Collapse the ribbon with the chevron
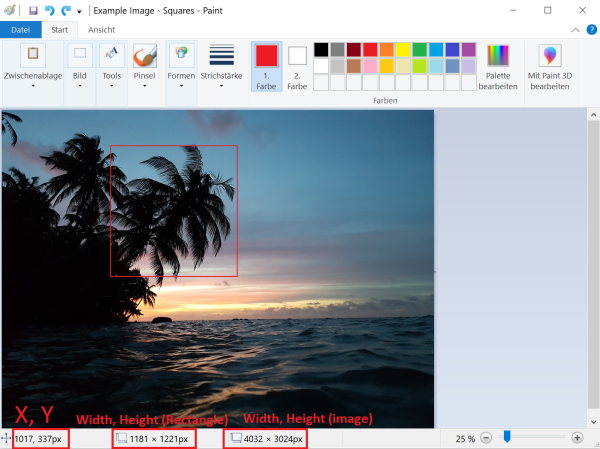 (576, 30)
